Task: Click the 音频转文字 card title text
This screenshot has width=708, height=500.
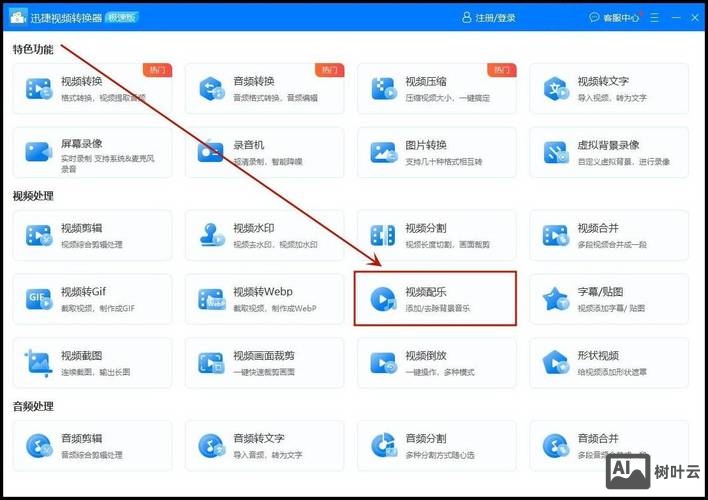Action: (x=259, y=438)
